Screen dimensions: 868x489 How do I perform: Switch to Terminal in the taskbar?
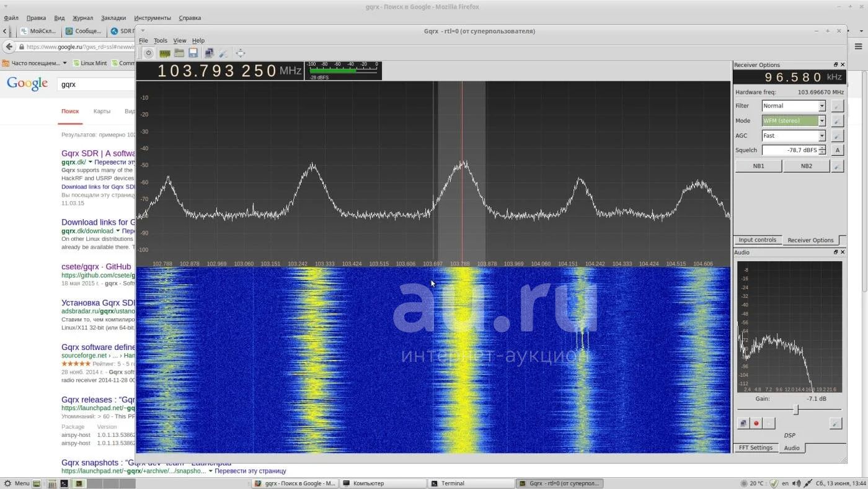(x=470, y=483)
